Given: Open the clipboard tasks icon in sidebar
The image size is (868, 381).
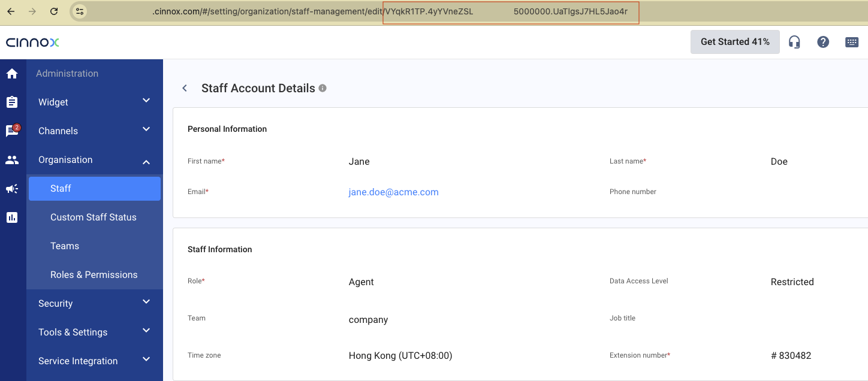Looking at the screenshot, I should pos(12,102).
